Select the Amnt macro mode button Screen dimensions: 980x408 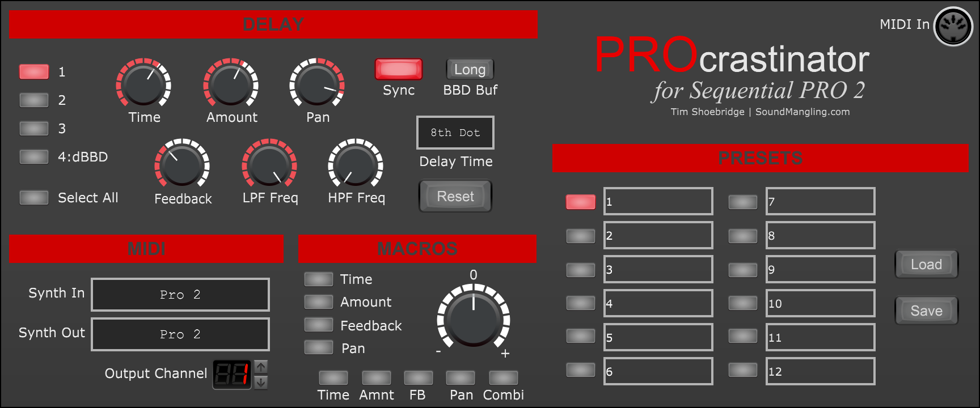(377, 377)
